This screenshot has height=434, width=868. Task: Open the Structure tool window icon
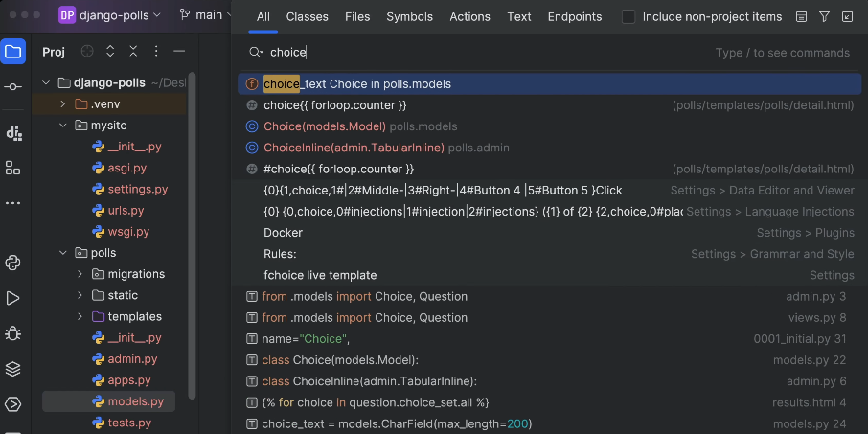[x=12, y=168]
